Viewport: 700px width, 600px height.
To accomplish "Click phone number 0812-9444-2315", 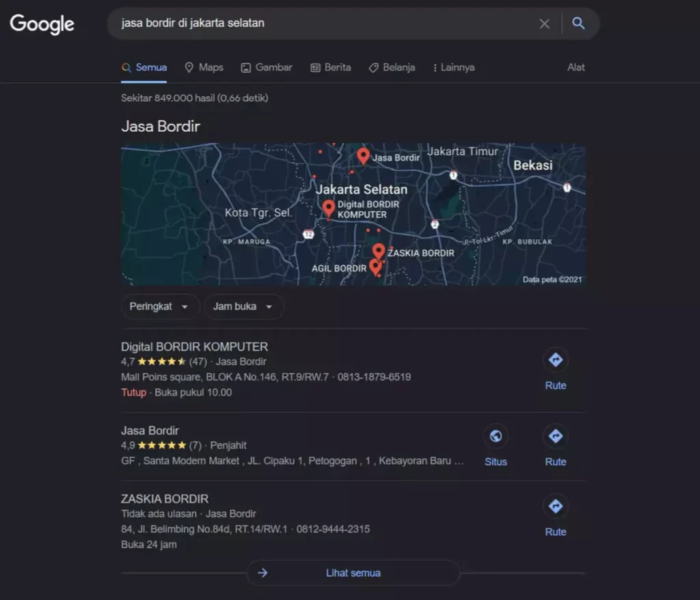I will coord(333,530).
